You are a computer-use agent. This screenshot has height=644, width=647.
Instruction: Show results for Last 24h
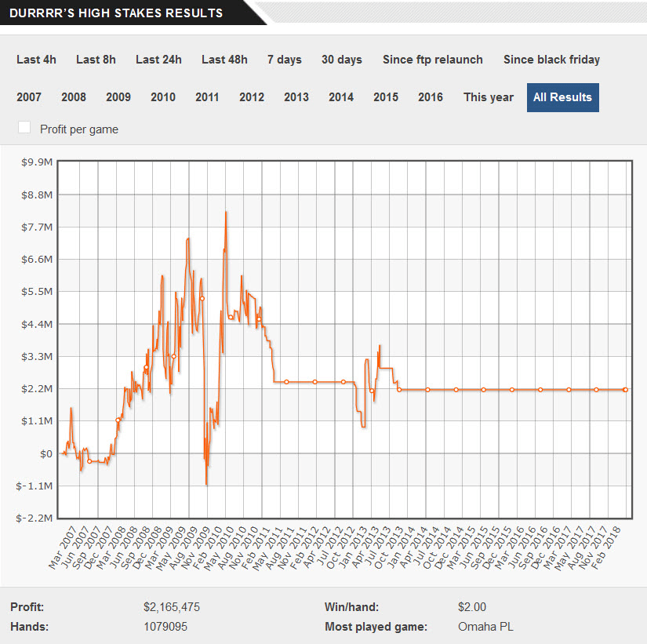[x=158, y=60]
